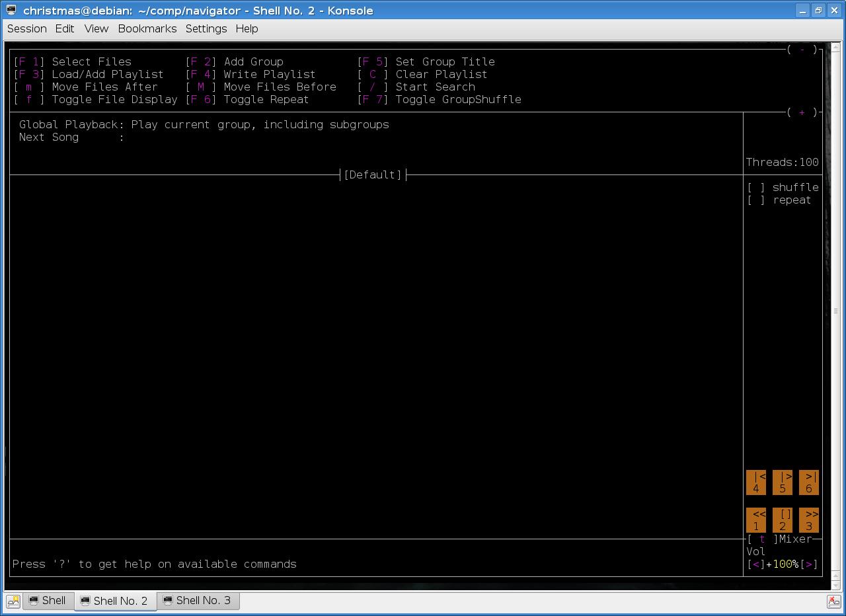The height and width of the screenshot is (616, 846).
Task: Click the [F 6] Toggle Repeat command
Action: tap(247, 99)
